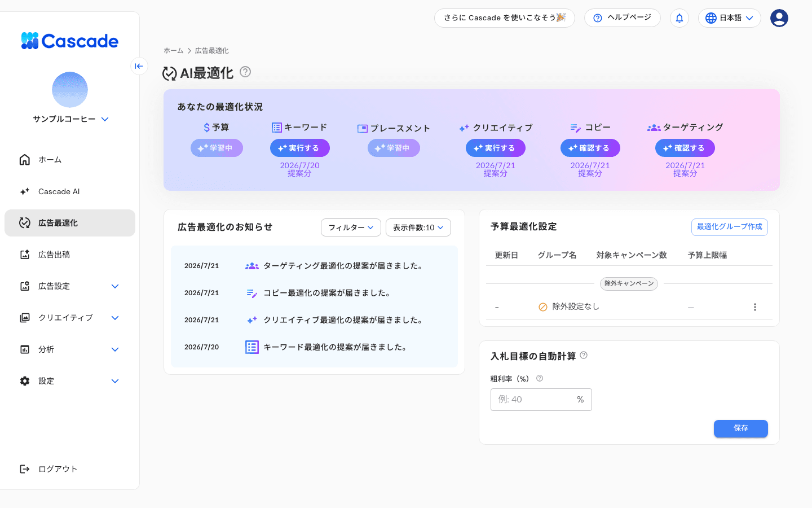The height and width of the screenshot is (508, 812).
Task: Click the Cascade logo
Action: click(70, 41)
